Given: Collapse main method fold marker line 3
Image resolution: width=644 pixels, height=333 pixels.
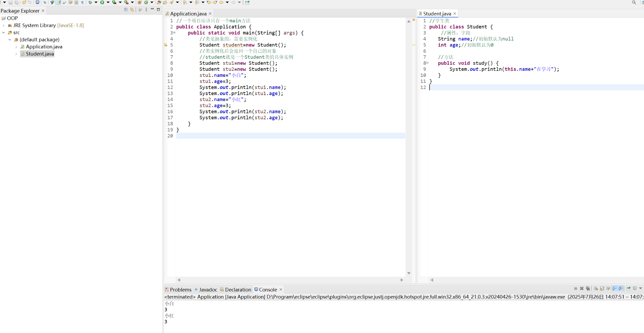Looking at the screenshot, I should pos(174,33).
